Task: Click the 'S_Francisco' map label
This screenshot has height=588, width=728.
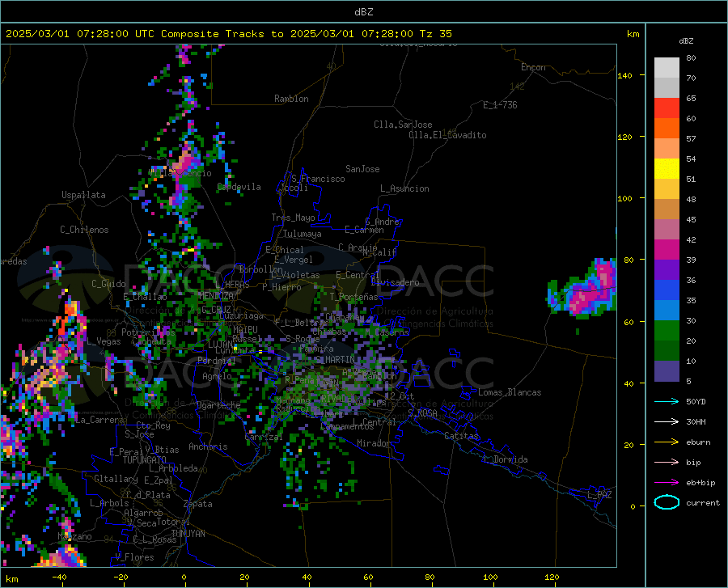Action: click(318, 179)
